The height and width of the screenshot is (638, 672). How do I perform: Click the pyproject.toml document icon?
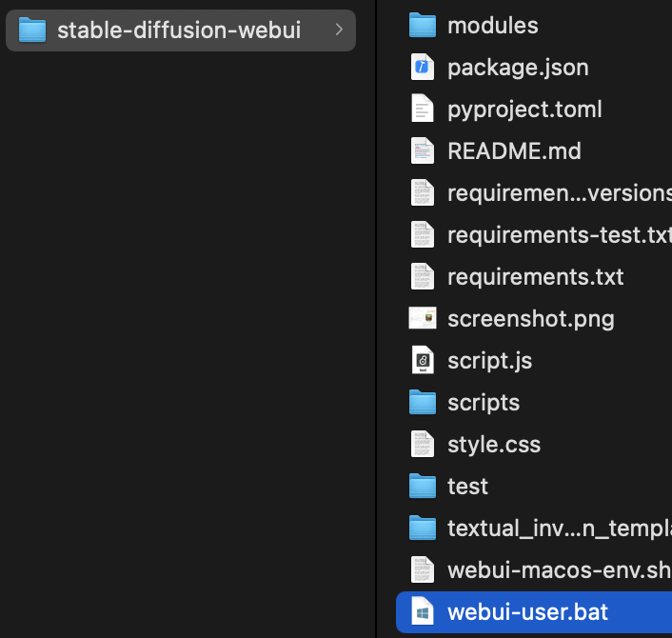pos(423,109)
